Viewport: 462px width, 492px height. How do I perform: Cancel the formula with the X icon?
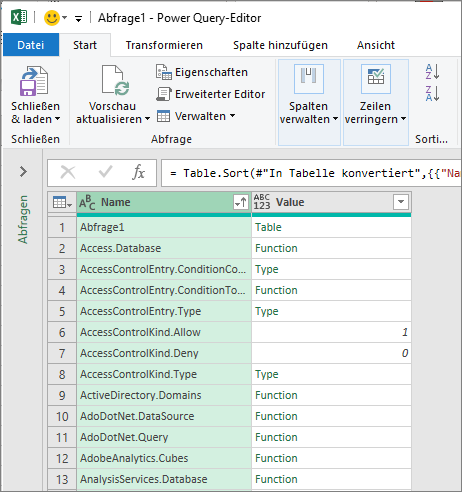click(68, 173)
